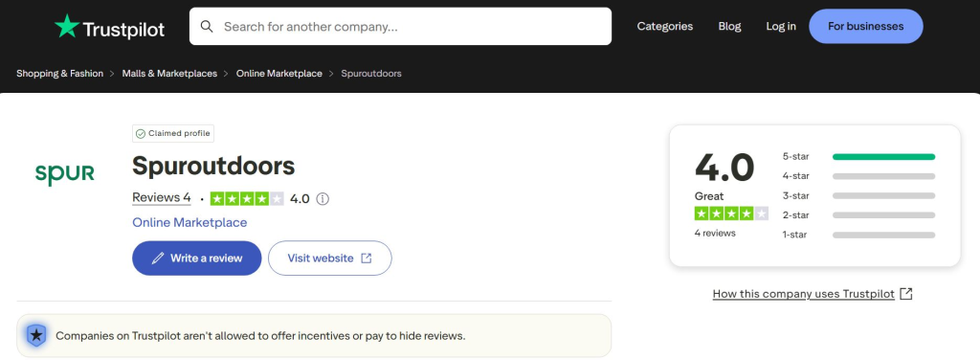Open Malls & Marketplaces breadcrumb
Screen dimensions: 980x360
[169, 74]
